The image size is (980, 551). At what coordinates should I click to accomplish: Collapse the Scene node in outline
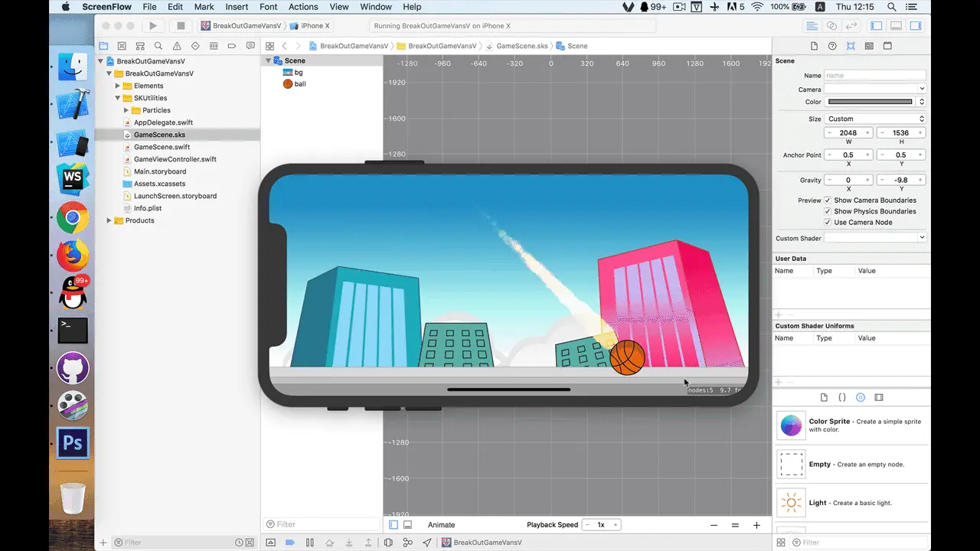tap(269, 60)
